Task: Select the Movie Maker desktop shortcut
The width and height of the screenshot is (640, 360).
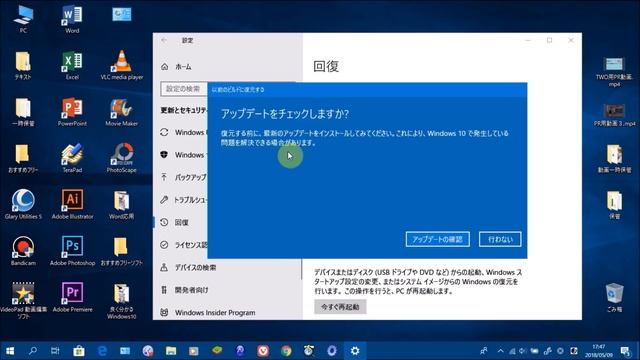Action: (x=122, y=112)
